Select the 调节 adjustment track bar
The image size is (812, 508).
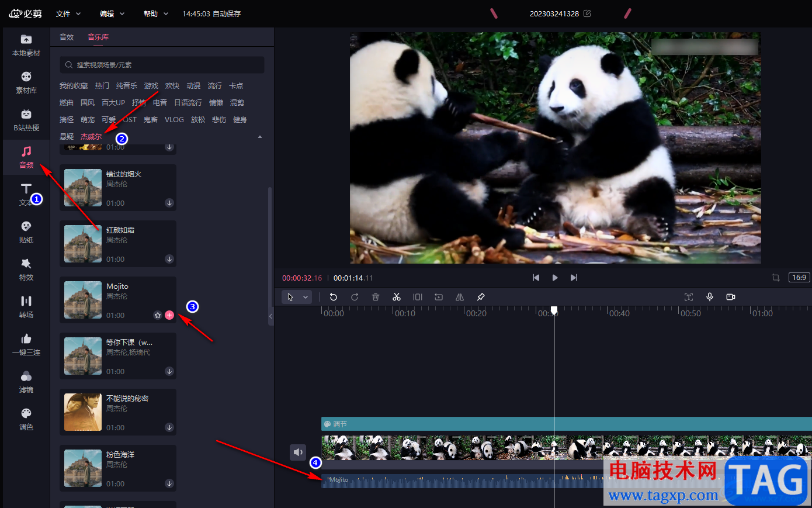point(567,424)
